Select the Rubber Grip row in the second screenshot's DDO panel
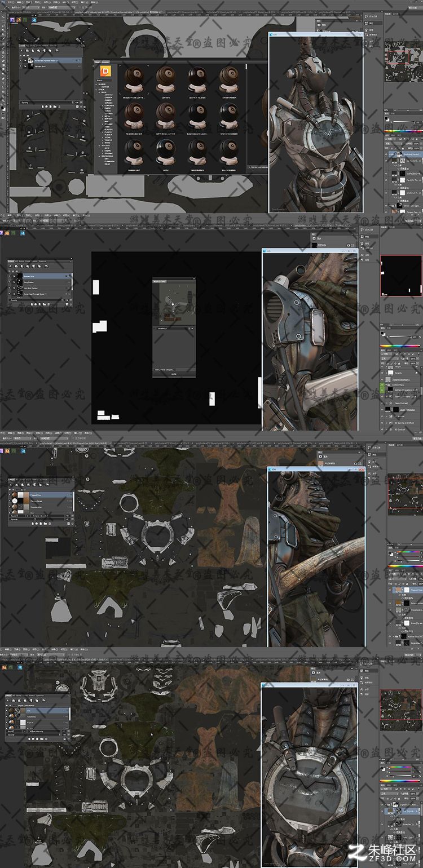 pos(40,276)
